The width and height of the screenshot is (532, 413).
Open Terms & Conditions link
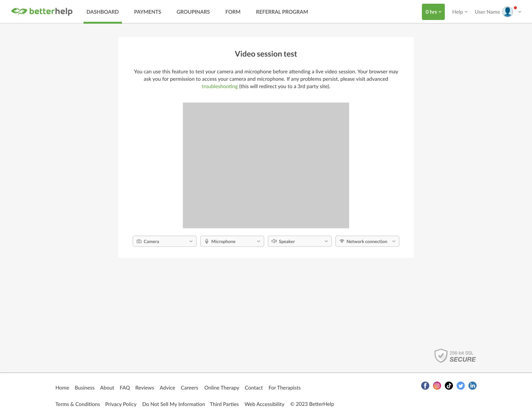click(x=78, y=404)
